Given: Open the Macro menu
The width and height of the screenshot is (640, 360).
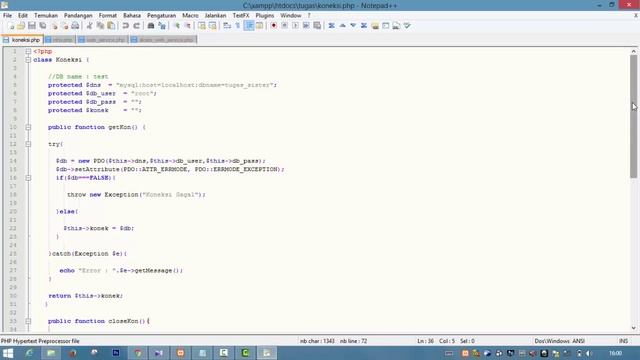Looking at the screenshot, I should pyautogui.click(x=190, y=16).
